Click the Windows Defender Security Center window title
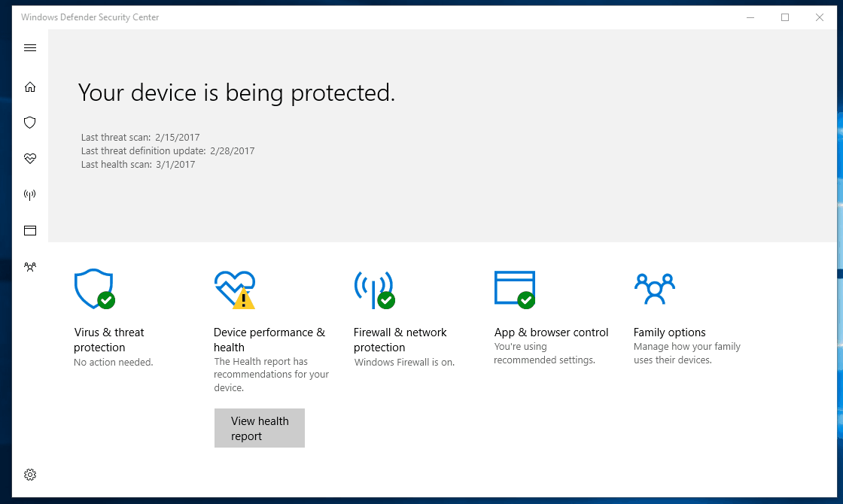 tap(90, 17)
